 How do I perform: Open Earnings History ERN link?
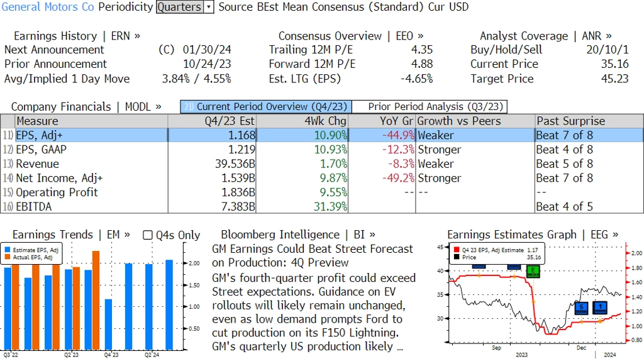click(x=77, y=36)
